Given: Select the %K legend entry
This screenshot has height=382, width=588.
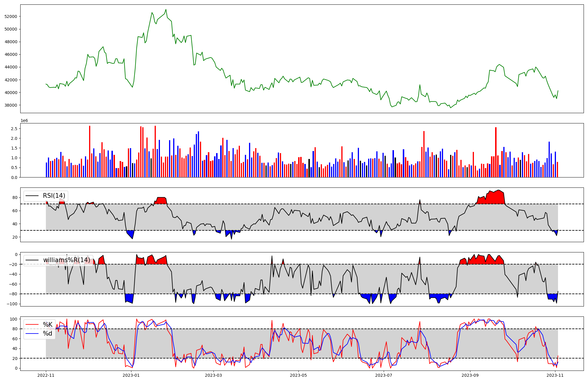Looking at the screenshot, I should tap(47, 324).
